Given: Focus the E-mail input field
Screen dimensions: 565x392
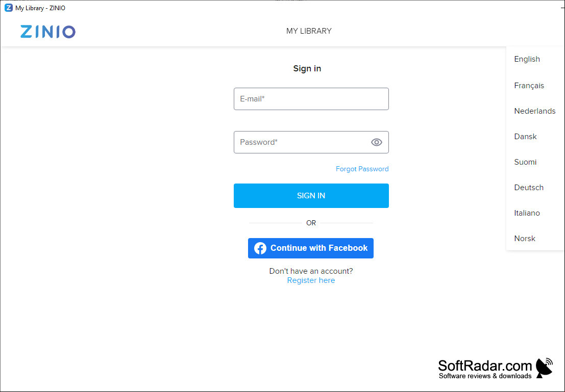Looking at the screenshot, I should (311, 98).
